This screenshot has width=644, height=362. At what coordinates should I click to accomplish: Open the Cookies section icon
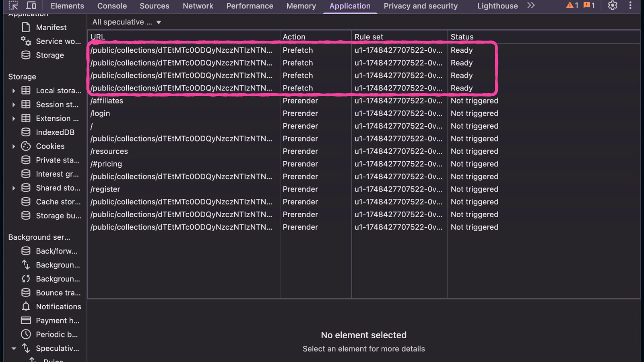(x=26, y=146)
